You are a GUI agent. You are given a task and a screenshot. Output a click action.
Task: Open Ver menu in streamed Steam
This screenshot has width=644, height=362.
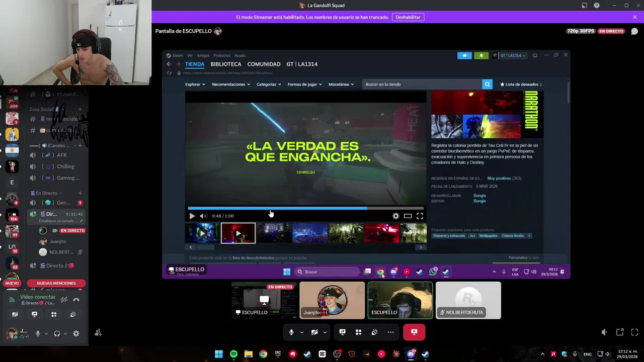[x=190, y=55]
